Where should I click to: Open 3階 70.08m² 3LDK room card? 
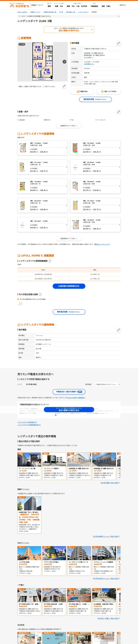(95, 225)
